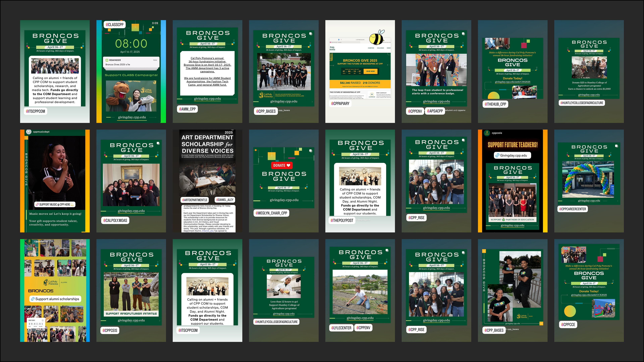644x362 pixels.
Task: Tap the @CPPCAREERCENTER mention tag
Action: [x=573, y=209]
